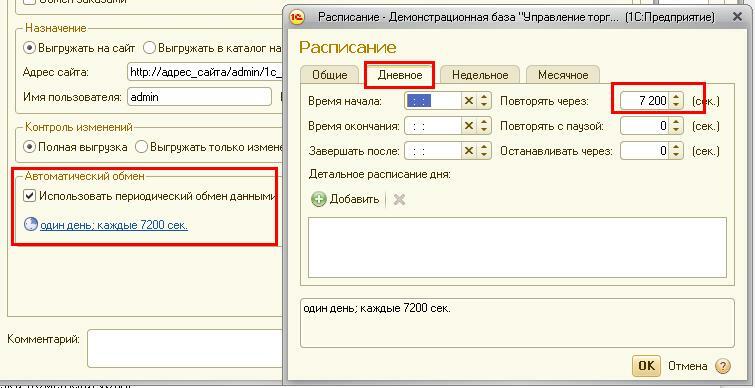Choose the Полная выгрузка radio option
This screenshot has height=388, width=755.
(x=30, y=147)
